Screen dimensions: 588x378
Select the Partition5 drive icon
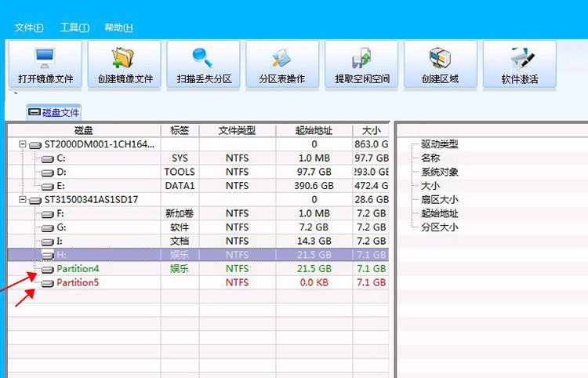[48, 283]
